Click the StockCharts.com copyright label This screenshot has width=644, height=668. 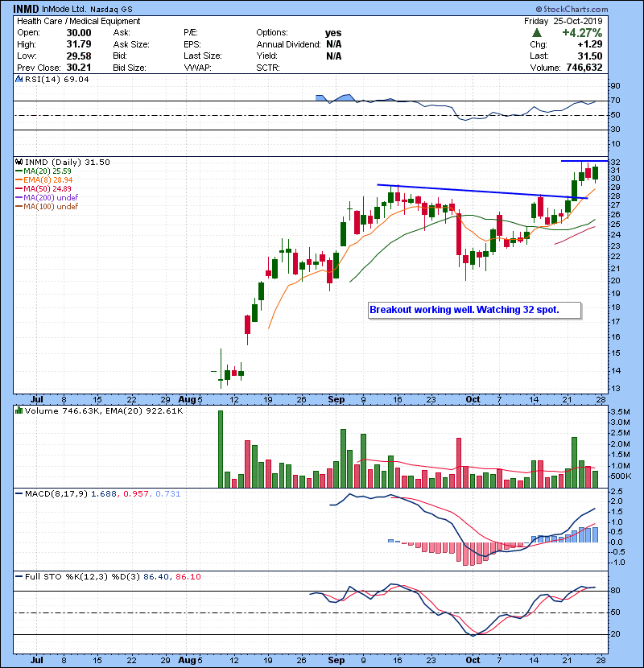click(572, 9)
